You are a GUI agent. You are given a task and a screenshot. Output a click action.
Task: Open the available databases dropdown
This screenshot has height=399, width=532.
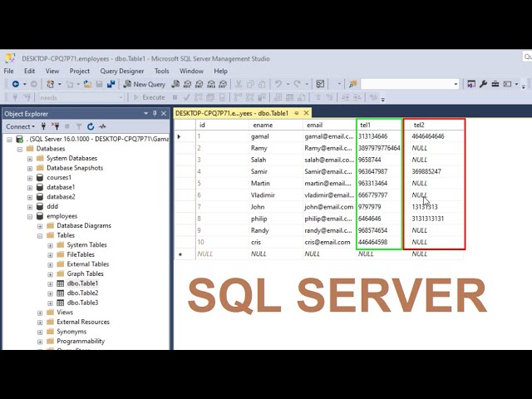121,98
